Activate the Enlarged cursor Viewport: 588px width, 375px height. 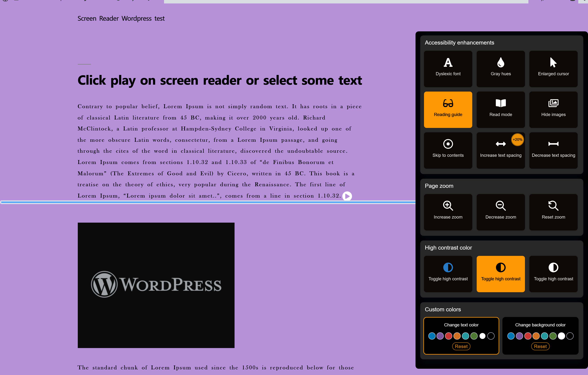pos(553,69)
